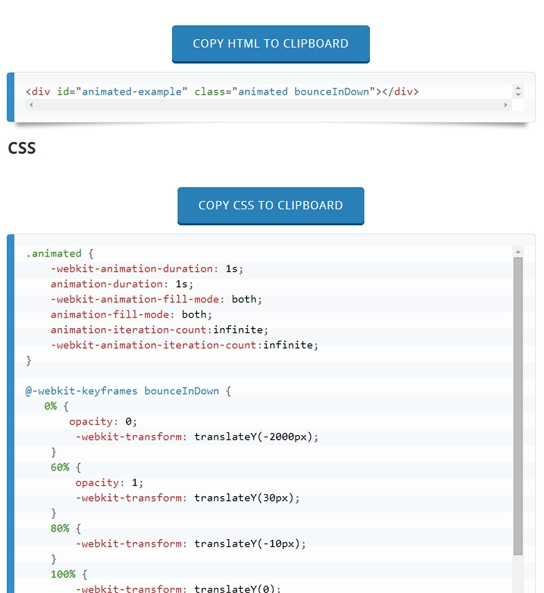The width and height of the screenshot is (544, 593).
Task: Click the 60% keyframe line
Action: pyautogui.click(x=66, y=467)
